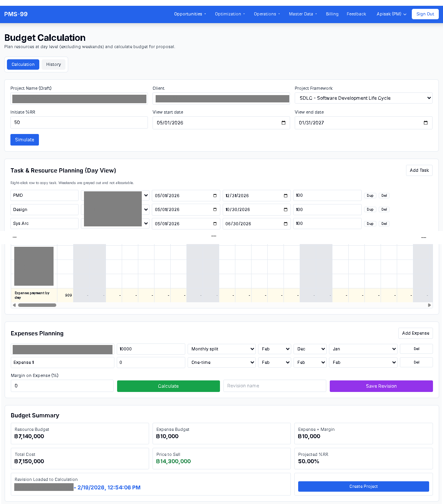
Task: Click left arrow of timeline scrollbar
Action: (14, 305)
